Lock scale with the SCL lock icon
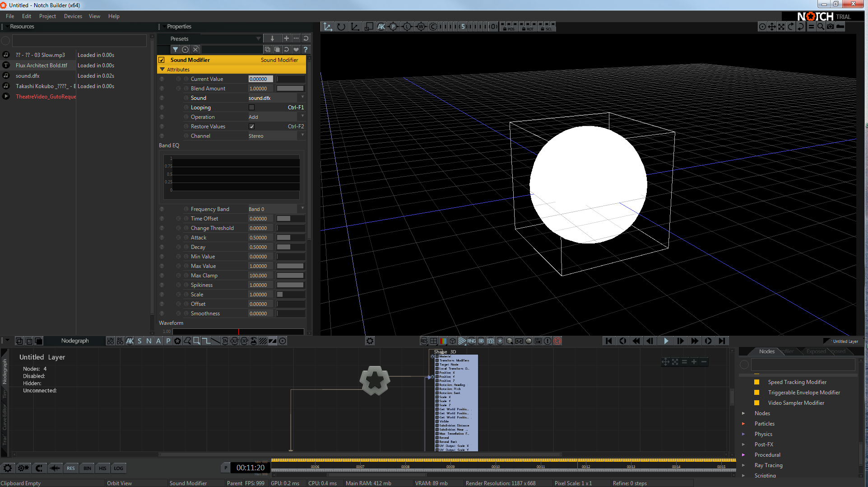Screen dimensions: 868x487 [x=547, y=27]
